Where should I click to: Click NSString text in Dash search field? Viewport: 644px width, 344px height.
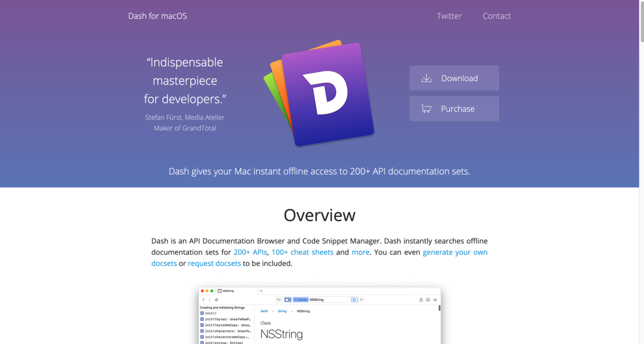tap(316, 300)
